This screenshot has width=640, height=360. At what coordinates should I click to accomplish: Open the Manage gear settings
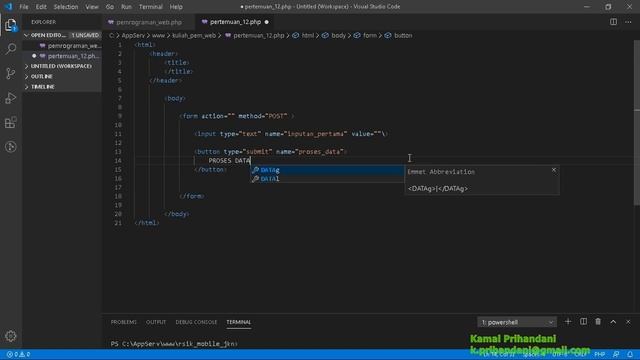tap(11, 336)
